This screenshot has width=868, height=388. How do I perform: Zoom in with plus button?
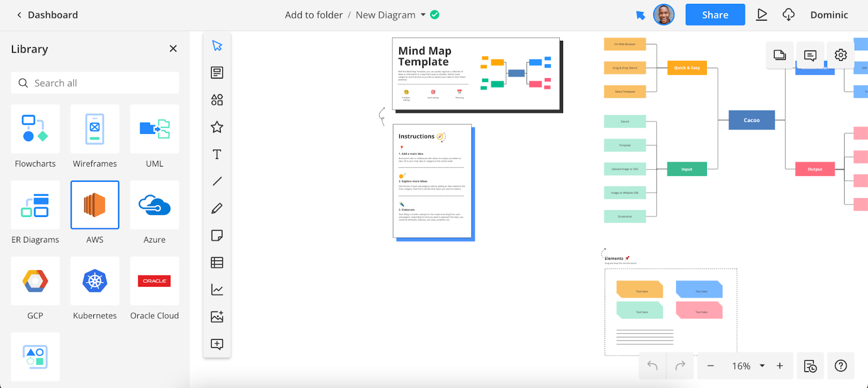pos(780,366)
